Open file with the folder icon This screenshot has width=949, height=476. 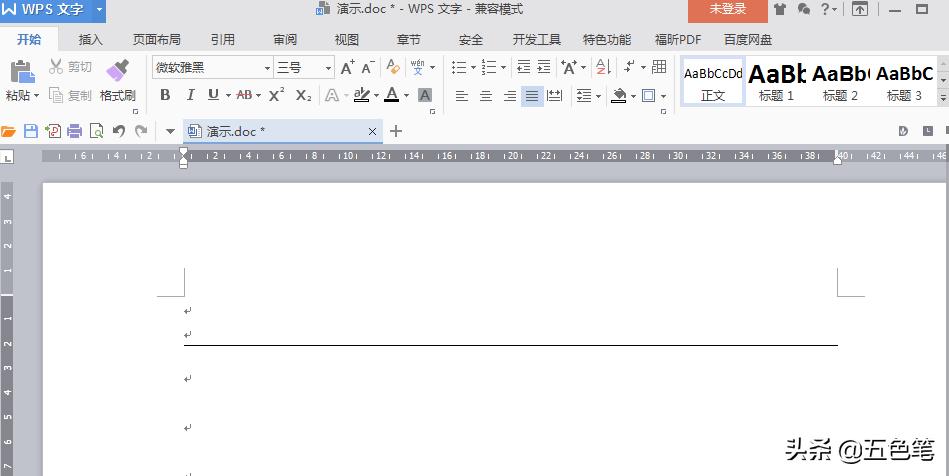[x=8, y=131]
